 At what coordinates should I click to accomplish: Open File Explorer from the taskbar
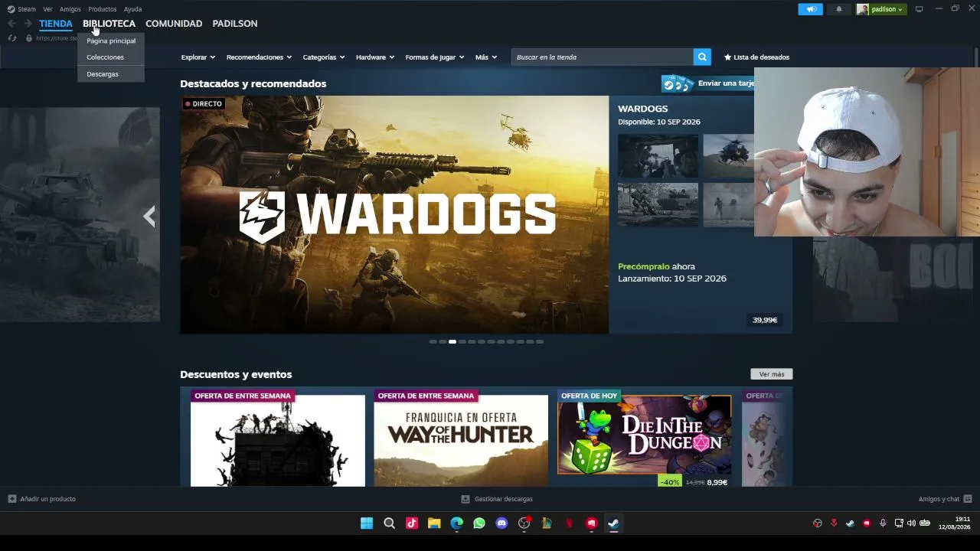tap(434, 523)
